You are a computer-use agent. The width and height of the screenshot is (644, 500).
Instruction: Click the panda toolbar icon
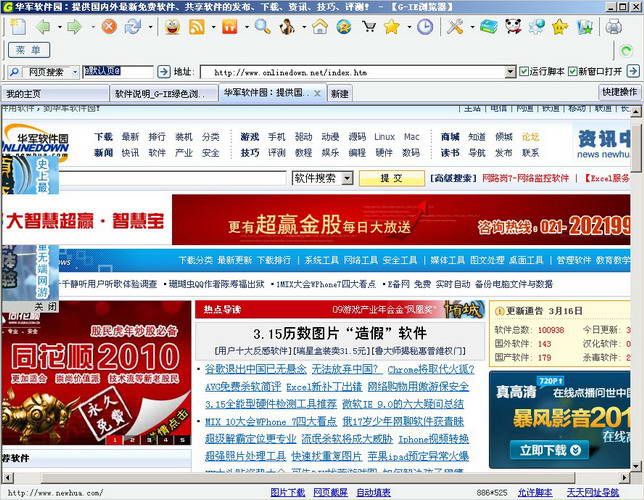pyautogui.click(x=513, y=27)
